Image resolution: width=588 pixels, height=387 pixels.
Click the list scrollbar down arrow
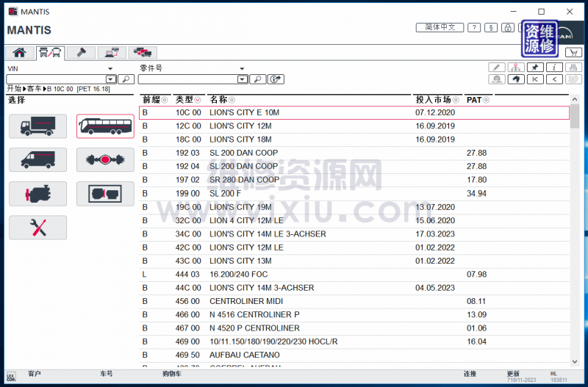coord(575,361)
